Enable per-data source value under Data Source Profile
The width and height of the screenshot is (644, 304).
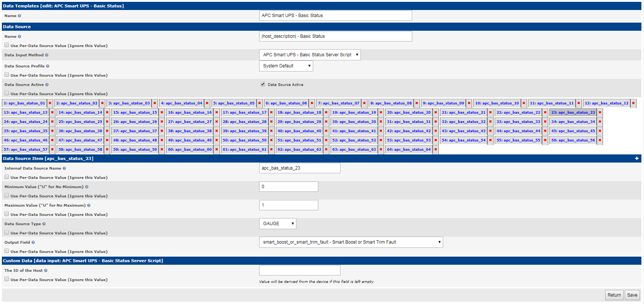pos(7,75)
